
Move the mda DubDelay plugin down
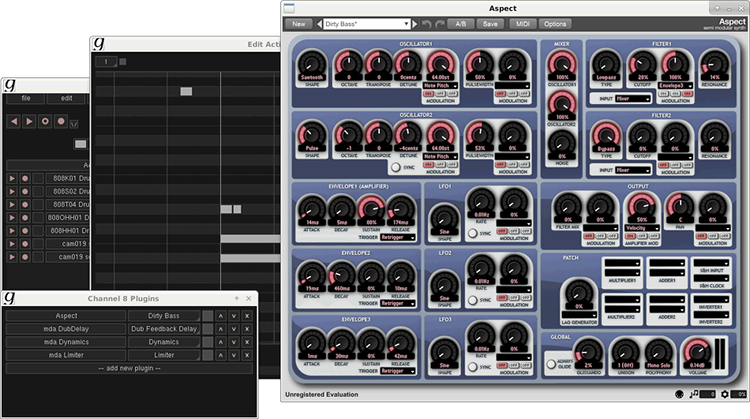(233, 329)
